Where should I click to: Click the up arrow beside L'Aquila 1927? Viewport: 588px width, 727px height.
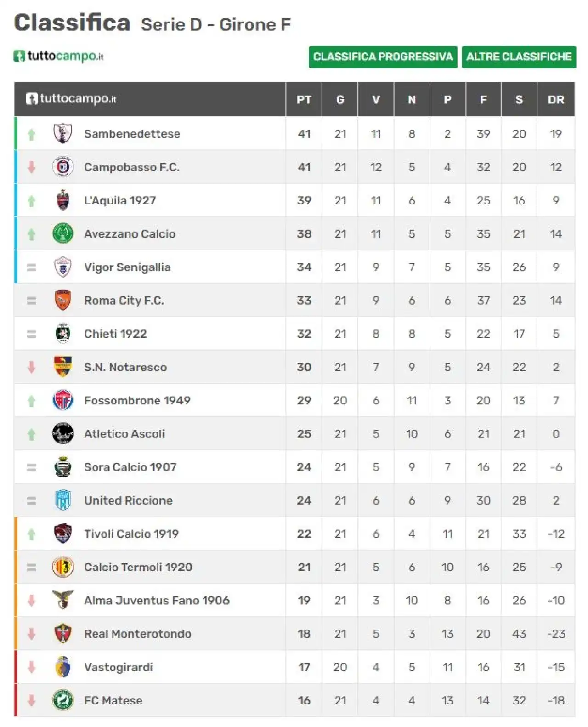point(31,201)
